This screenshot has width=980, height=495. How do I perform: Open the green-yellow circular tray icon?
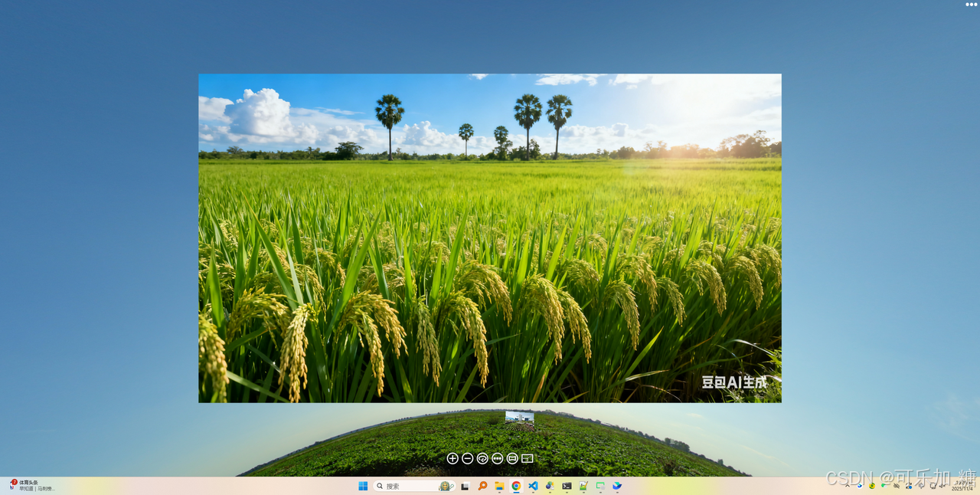[x=872, y=485]
